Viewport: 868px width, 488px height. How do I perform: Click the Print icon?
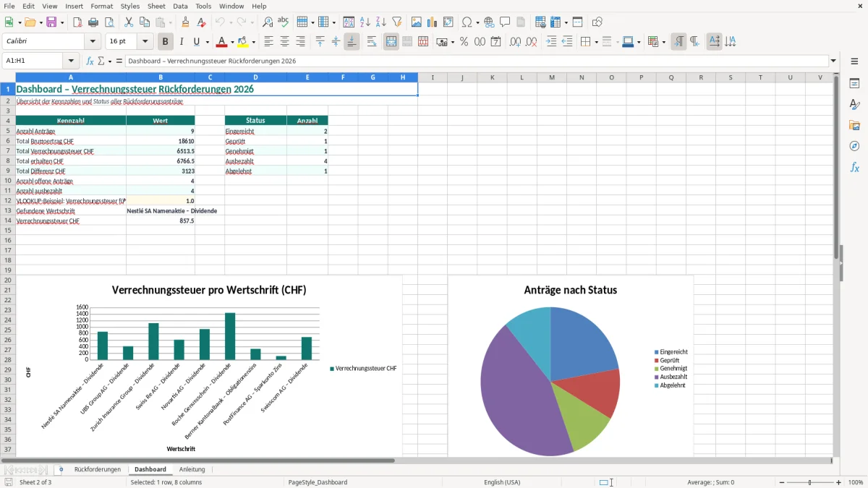(93, 22)
